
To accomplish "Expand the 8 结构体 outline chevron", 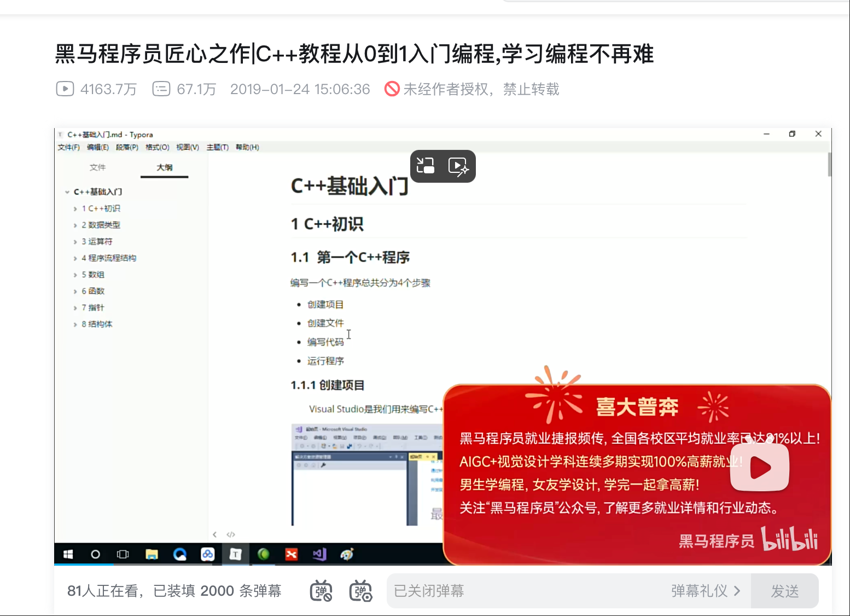I will tap(75, 324).
